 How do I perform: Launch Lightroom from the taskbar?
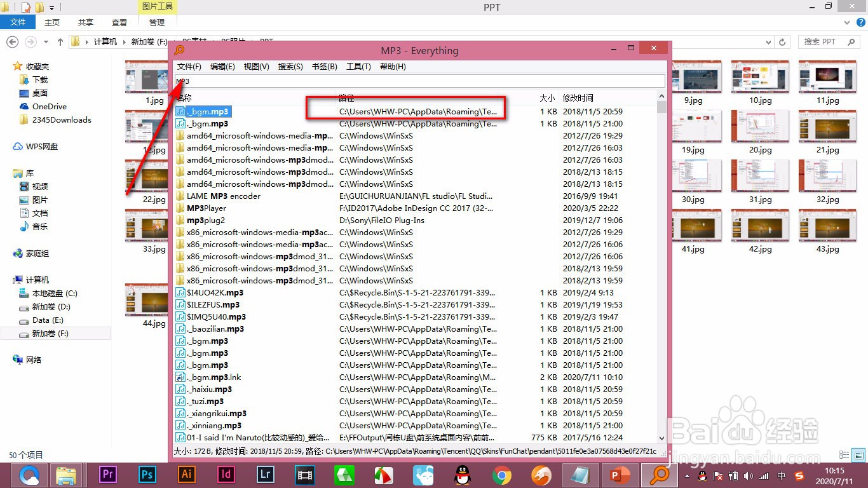(x=266, y=475)
